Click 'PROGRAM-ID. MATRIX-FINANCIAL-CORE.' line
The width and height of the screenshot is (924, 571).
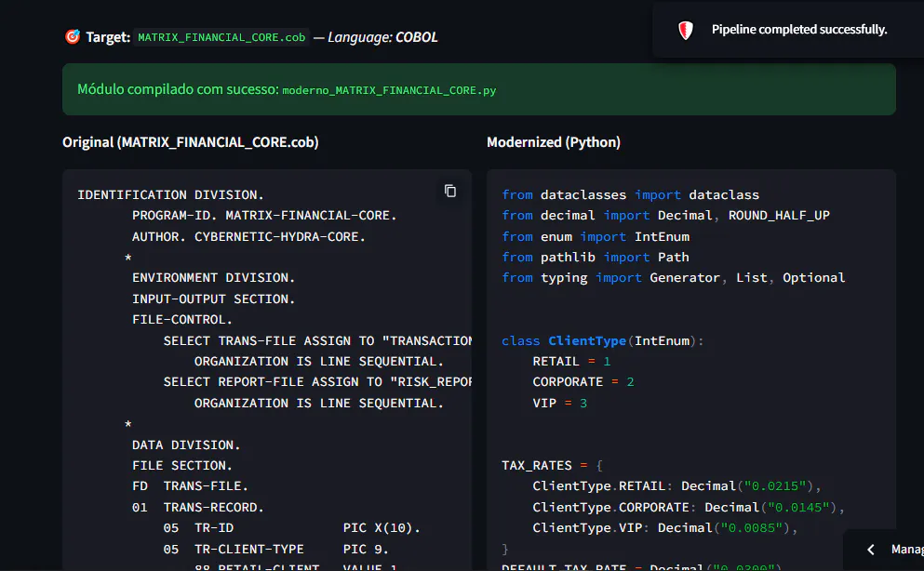tap(264, 216)
